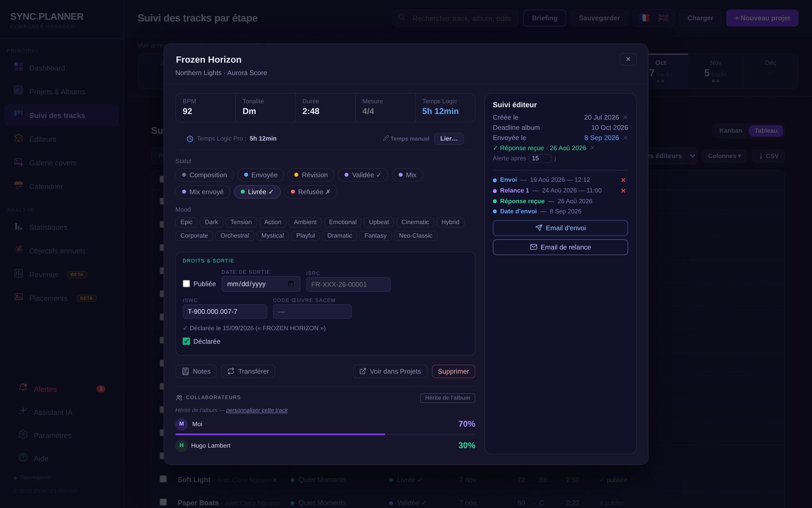Open the Calendrier icon in sidebar
The image size is (812, 508).
point(18,185)
